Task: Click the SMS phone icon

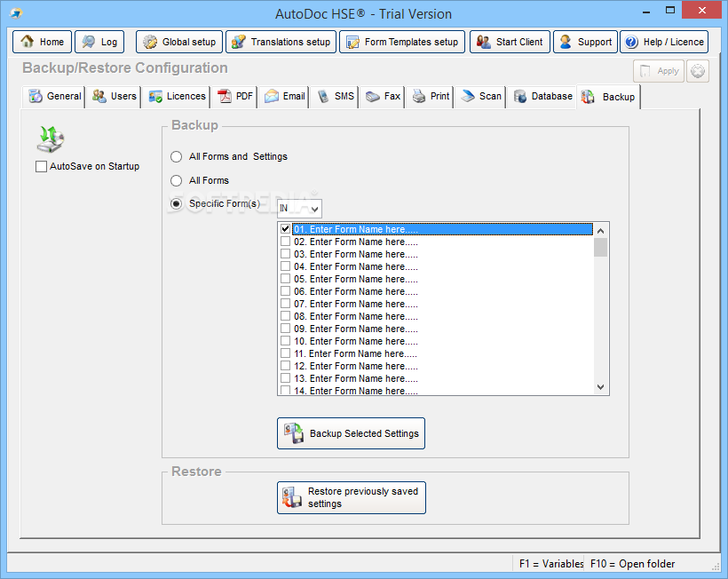Action: click(323, 96)
